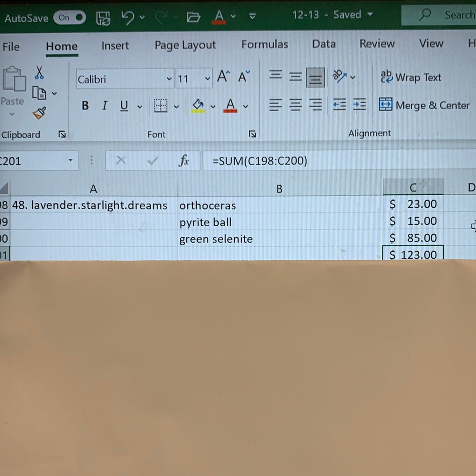Image resolution: width=476 pixels, height=476 pixels.
Task: Click the Increase Font Size icon
Action: (x=223, y=76)
